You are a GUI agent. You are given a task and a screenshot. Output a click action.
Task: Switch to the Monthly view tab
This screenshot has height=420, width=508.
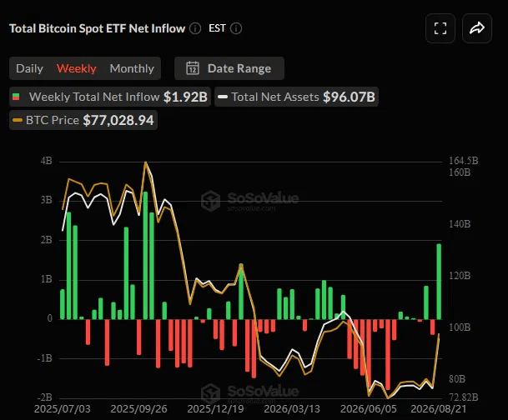point(132,68)
